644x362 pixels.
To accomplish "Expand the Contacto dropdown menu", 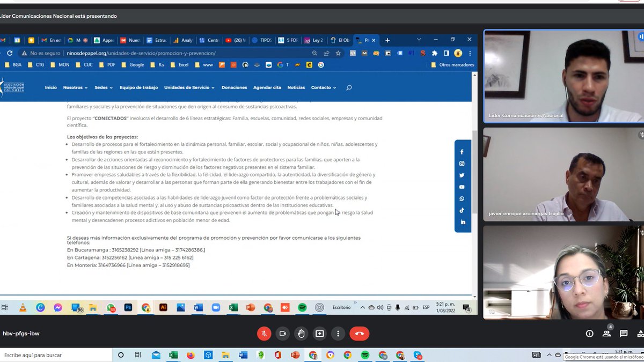I will click(x=324, y=87).
